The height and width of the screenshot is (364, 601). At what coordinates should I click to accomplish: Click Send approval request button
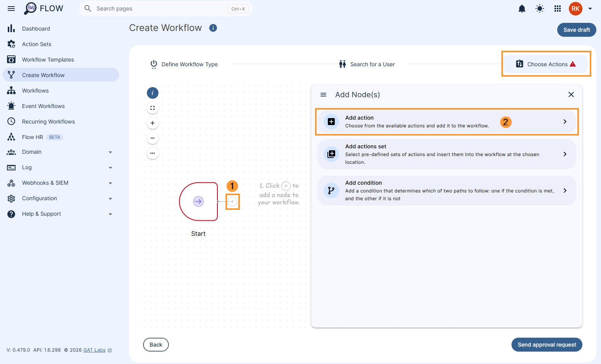pyautogui.click(x=547, y=345)
